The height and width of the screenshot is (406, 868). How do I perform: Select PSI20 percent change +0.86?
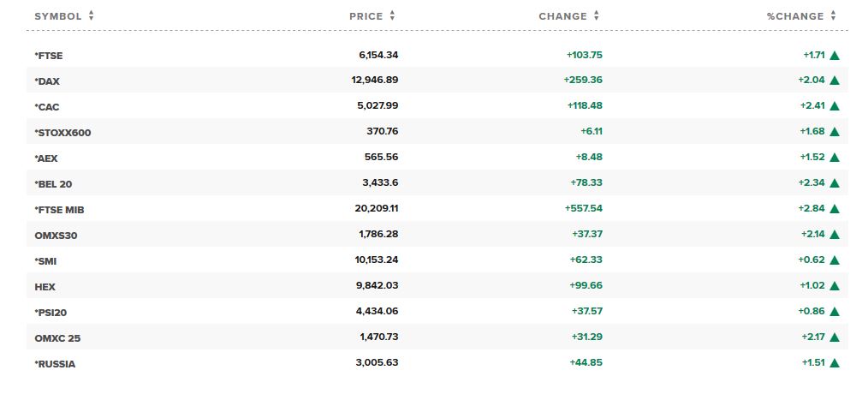pos(812,311)
